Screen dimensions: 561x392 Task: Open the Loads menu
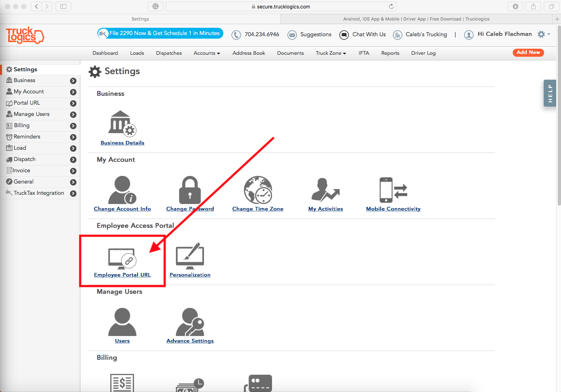pos(137,53)
